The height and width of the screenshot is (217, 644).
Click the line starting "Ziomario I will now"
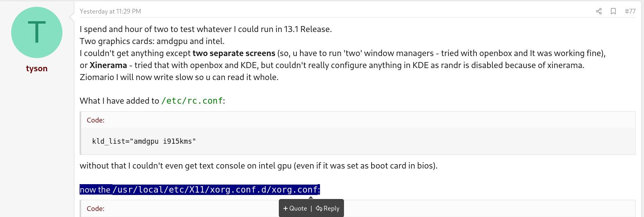[x=179, y=77]
